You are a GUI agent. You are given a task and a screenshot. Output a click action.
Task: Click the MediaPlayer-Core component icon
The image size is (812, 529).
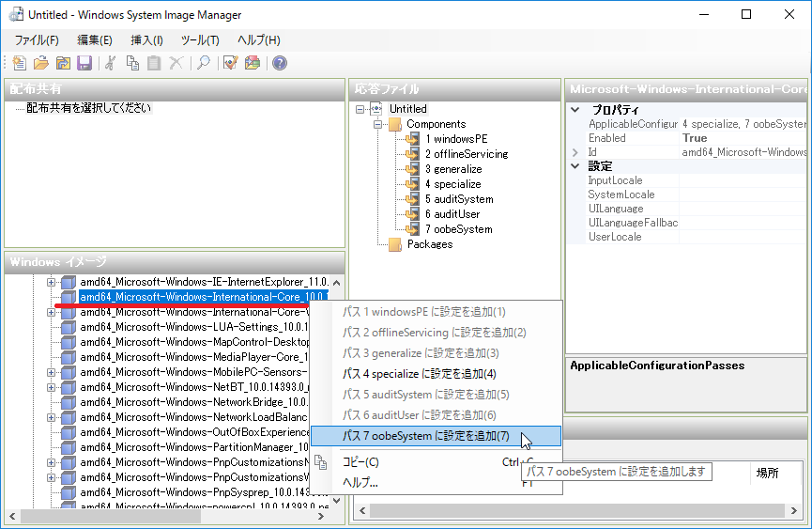pyautogui.click(x=69, y=357)
